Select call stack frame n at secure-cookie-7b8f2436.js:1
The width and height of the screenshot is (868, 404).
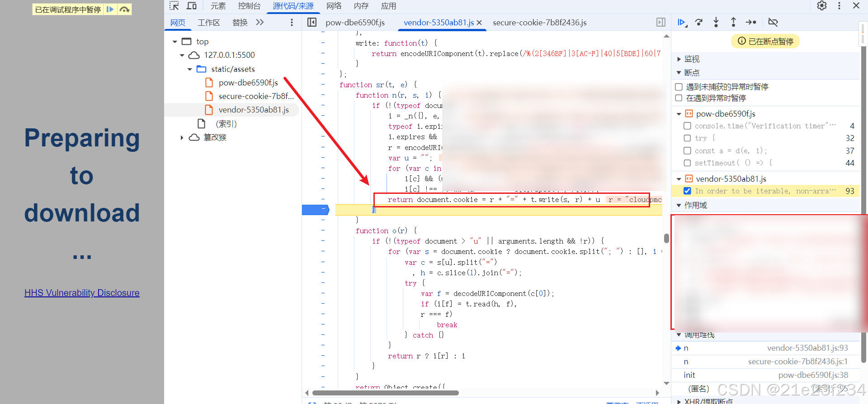coord(765,362)
